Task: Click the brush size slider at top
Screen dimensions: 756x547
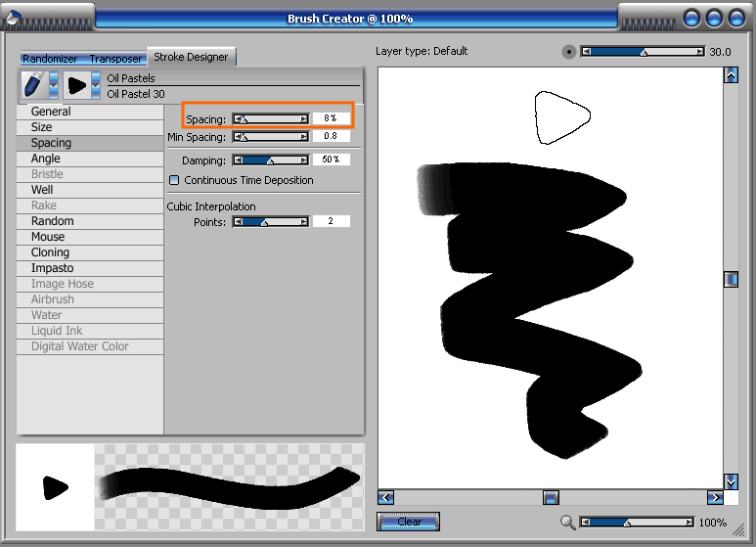Action: (644, 51)
